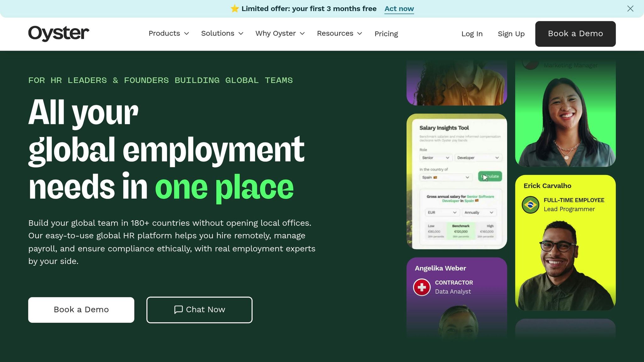Select the Erick Carvalho profile card
This screenshot has height=362, width=644.
565,243
